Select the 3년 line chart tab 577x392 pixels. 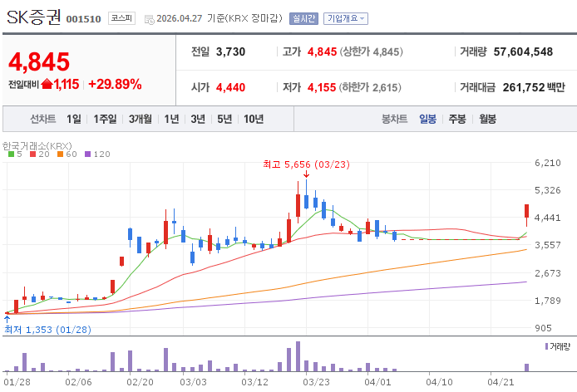198,119
